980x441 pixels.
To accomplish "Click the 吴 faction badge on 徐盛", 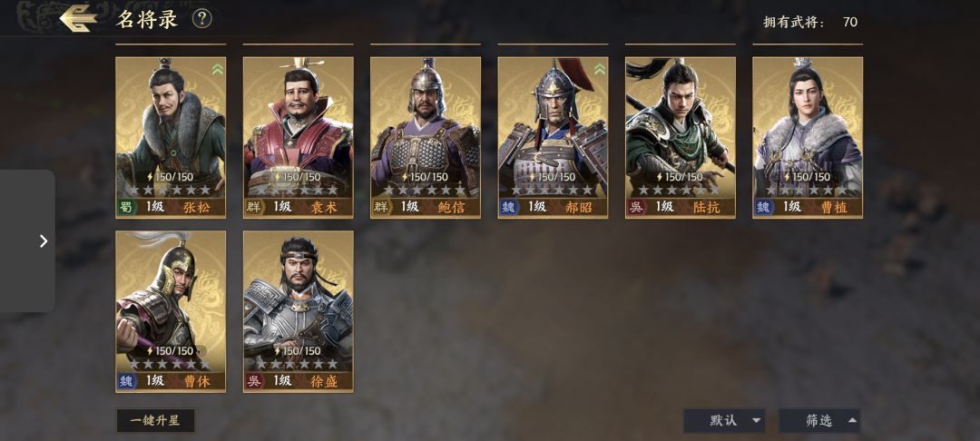I will tap(254, 381).
